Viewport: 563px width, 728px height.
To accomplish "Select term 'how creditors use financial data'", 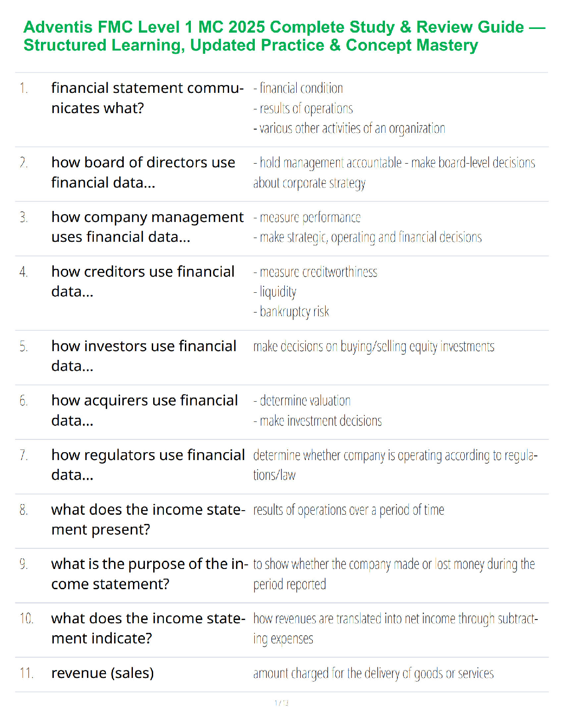I will tap(143, 281).
